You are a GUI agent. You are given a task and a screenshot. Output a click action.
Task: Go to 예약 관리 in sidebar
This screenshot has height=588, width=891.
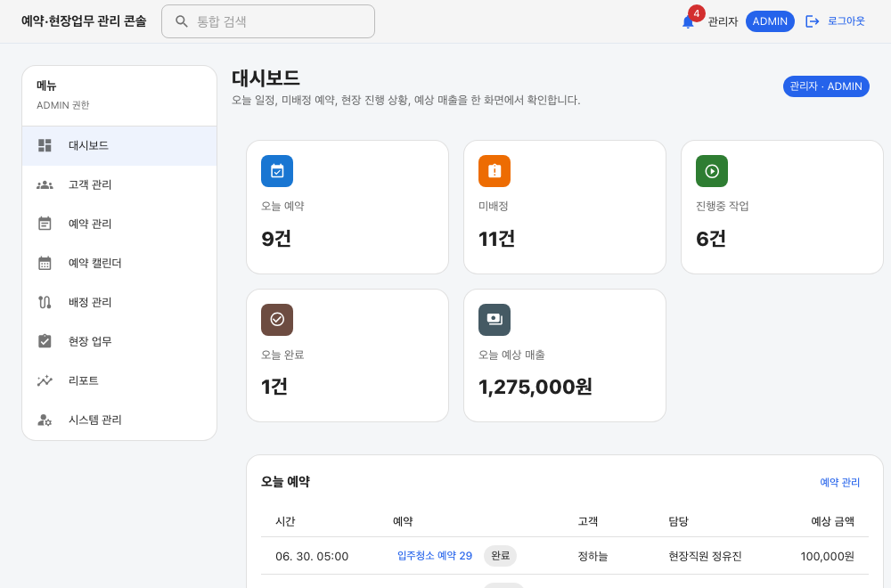[119, 224]
